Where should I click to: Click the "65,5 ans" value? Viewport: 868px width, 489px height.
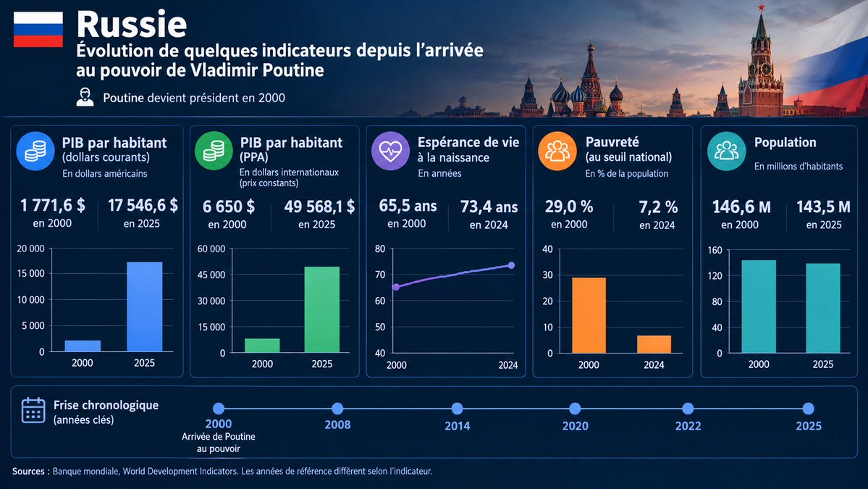pos(408,206)
